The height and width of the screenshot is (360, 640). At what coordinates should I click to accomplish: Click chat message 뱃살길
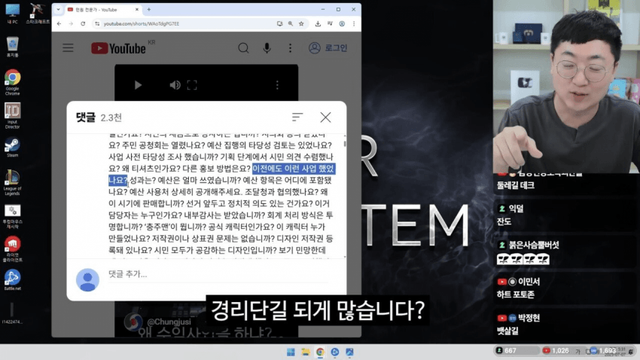[507, 331]
